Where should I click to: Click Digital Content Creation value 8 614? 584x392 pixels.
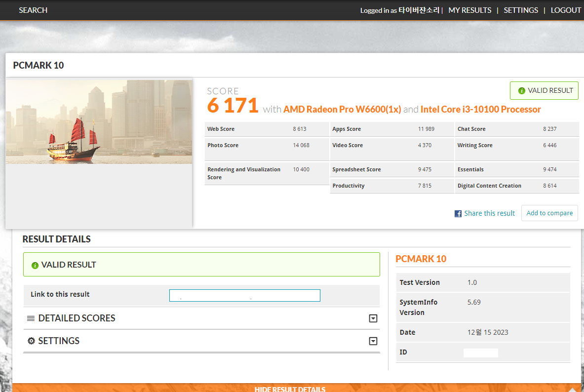point(550,186)
